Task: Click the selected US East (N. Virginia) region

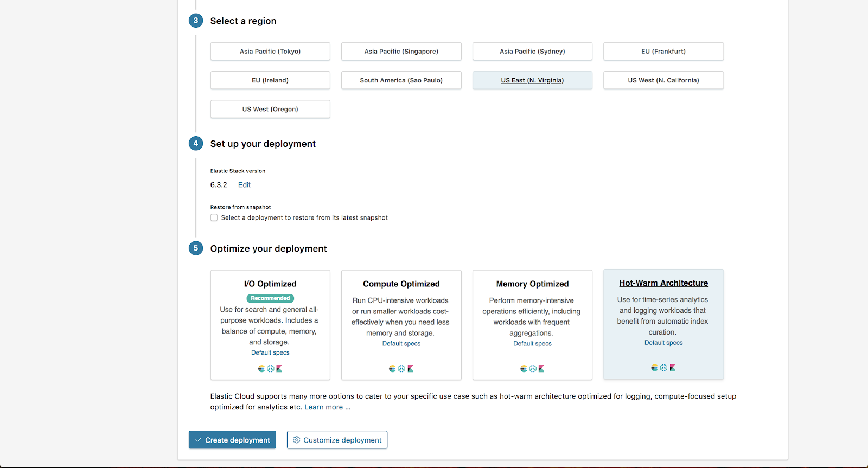Action: tap(532, 80)
